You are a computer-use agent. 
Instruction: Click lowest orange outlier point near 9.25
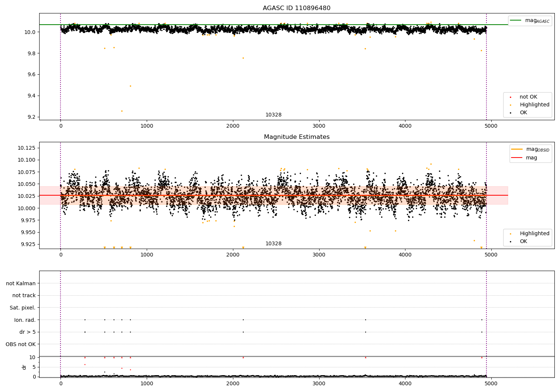click(122, 111)
